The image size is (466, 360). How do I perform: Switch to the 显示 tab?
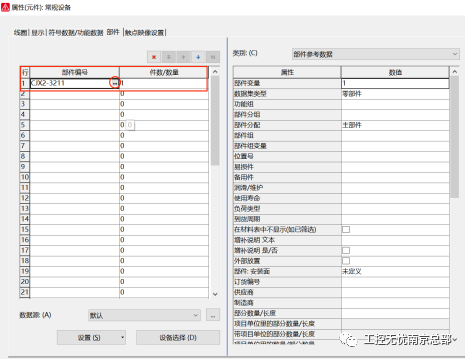(38, 33)
